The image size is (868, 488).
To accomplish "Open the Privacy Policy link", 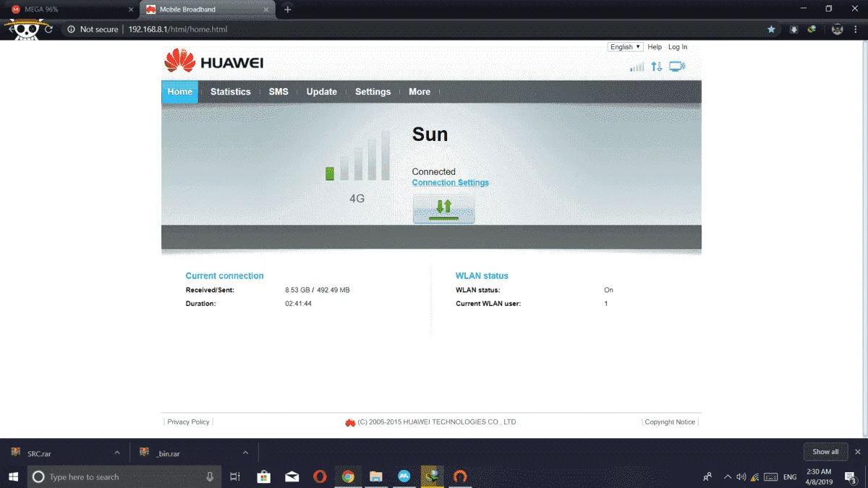I will (x=188, y=422).
